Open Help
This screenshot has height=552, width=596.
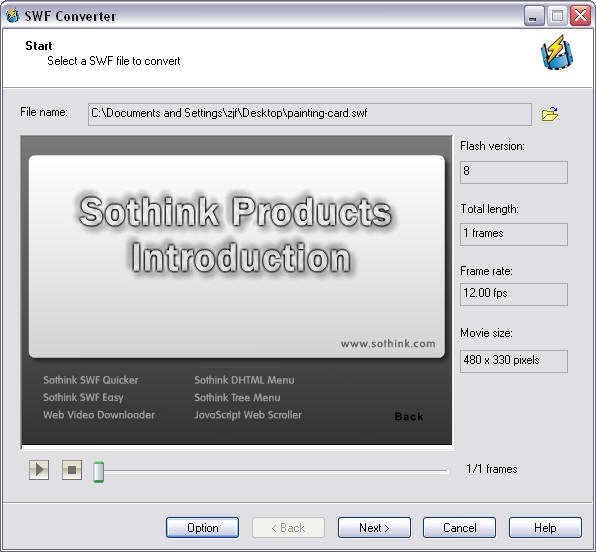pos(545,528)
